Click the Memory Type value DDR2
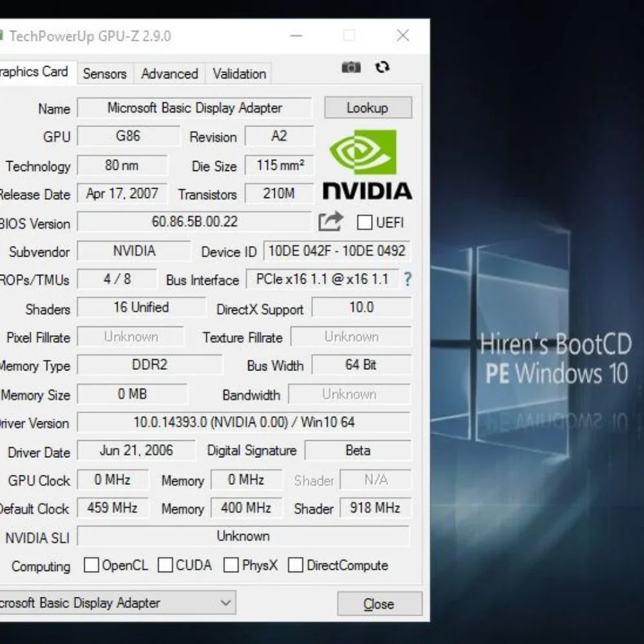Viewport: 644px width, 644px height. [149, 365]
